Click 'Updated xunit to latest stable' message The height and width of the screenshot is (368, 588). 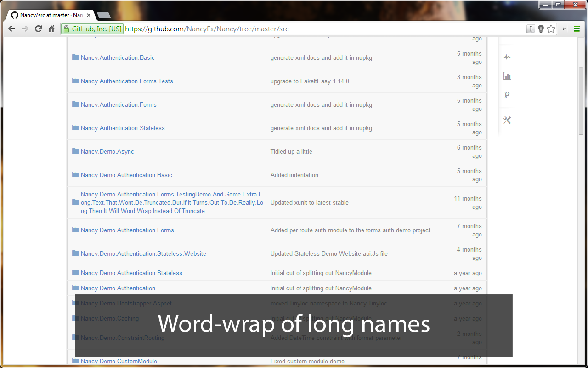tap(310, 202)
